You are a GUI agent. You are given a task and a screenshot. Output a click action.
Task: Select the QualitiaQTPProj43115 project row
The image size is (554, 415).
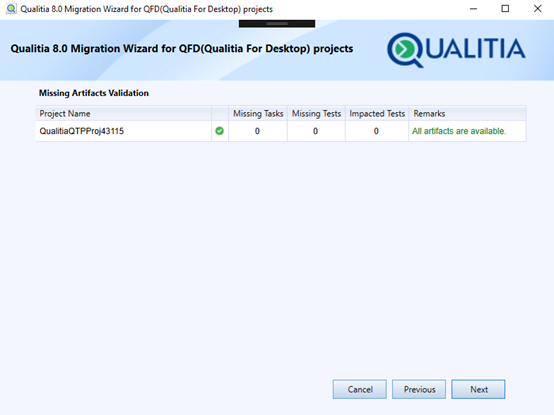(x=281, y=131)
